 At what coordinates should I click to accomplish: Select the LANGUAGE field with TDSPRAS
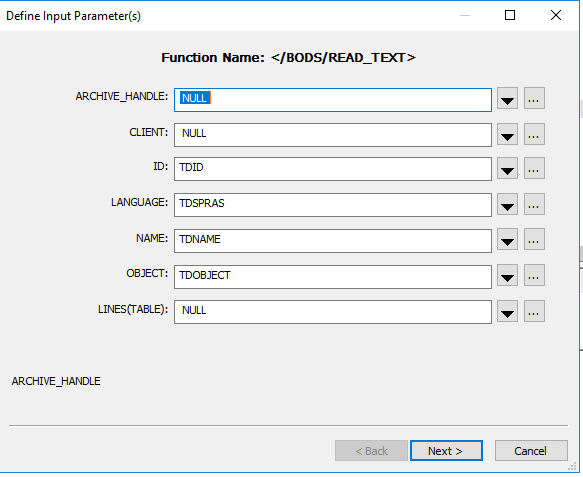[333, 205]
